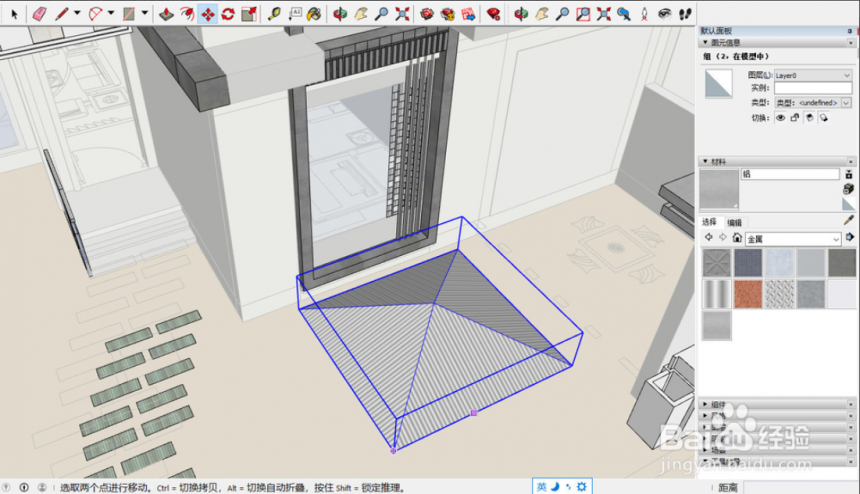Close the 图元信息 panel
The height and width of the screenshot is (494, 860).
851,42
